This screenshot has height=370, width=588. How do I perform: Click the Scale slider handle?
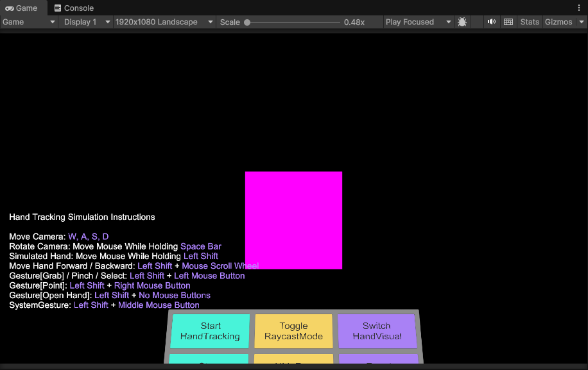tap(247, 22)
